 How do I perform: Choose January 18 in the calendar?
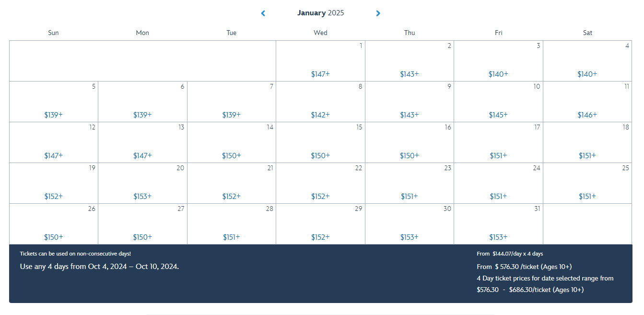pos(587,142)
